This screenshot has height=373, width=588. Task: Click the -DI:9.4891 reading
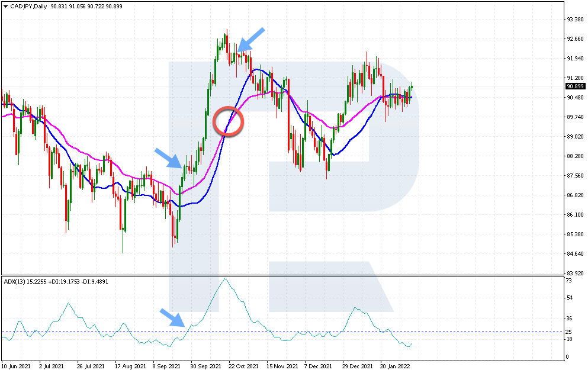[x=94, y=282]
